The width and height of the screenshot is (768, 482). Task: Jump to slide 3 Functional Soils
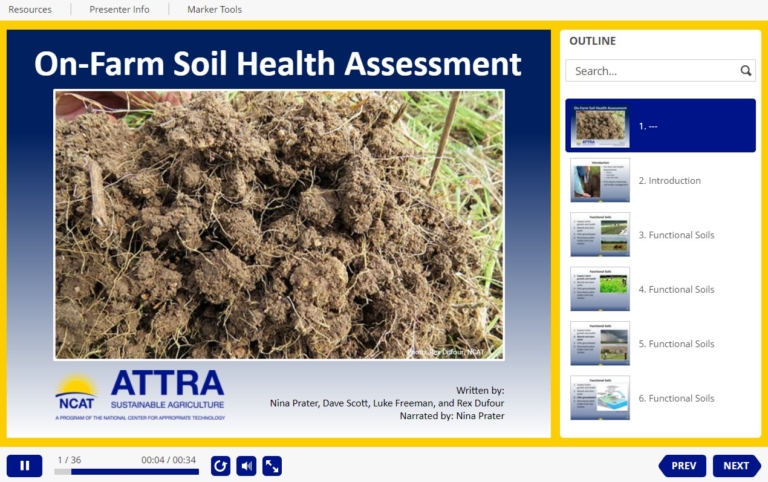(x=600, y=235)
